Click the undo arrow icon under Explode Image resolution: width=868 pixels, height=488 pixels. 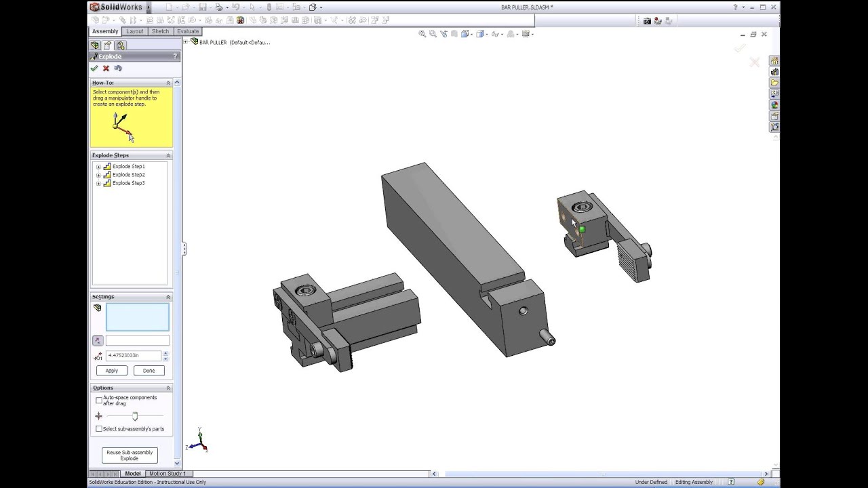click(118, 68)
